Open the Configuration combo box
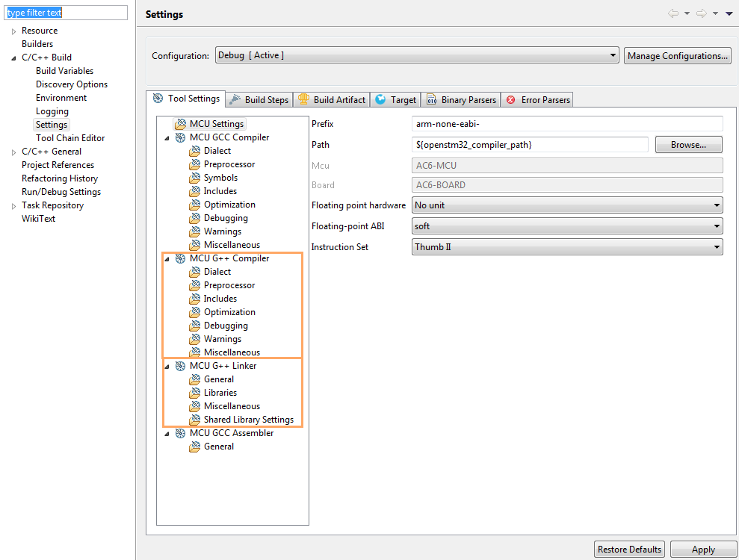This screenshot has width=739, height=560. (416, 55)
